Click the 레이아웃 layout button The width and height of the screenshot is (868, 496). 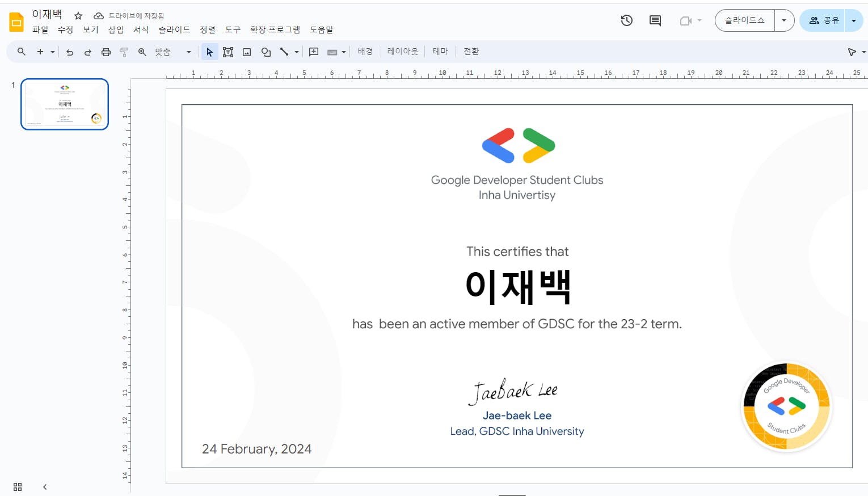pyautogui.click(x=403, y=52)
